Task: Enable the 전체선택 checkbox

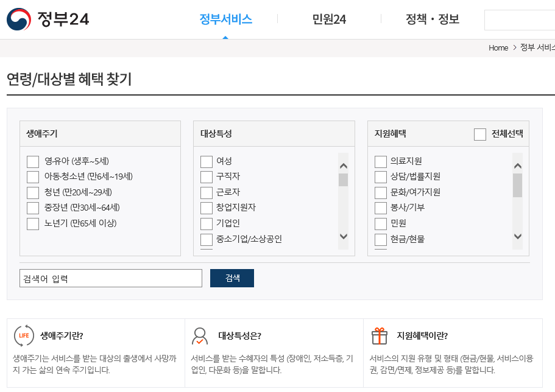Action: point(480,135)
